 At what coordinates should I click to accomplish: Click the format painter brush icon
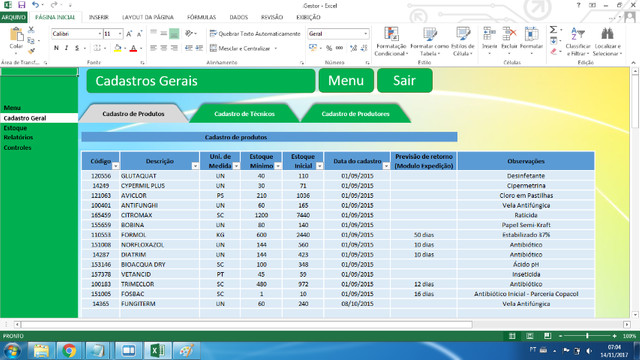point(31,51)
